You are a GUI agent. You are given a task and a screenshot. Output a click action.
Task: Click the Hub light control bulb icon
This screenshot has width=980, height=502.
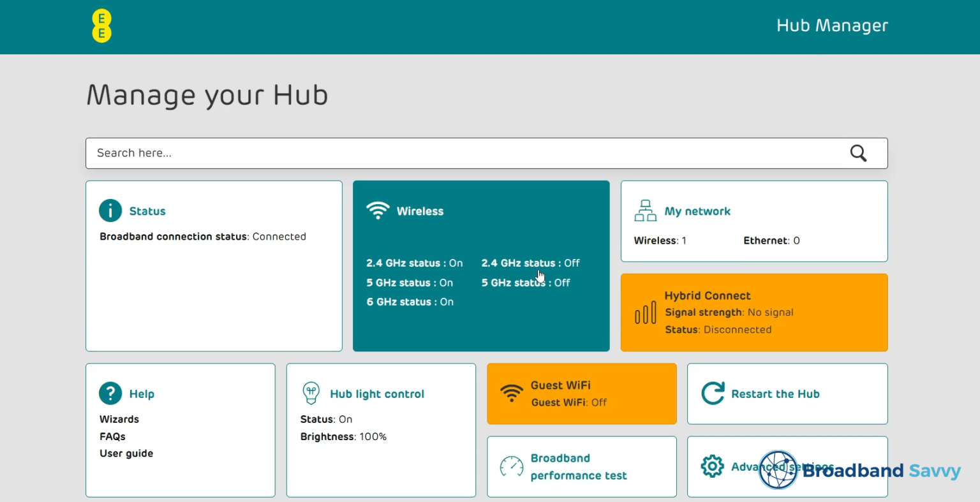(311, 394)
